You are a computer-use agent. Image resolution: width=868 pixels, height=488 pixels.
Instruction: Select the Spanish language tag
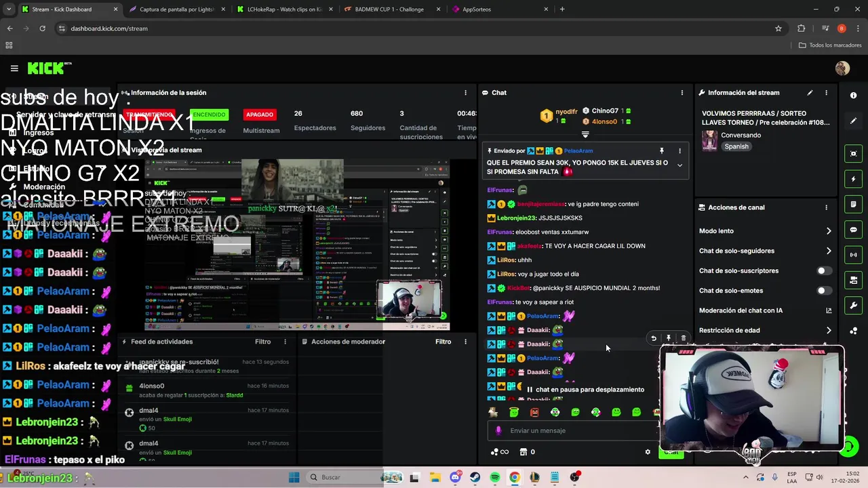[x=736, y=146]
